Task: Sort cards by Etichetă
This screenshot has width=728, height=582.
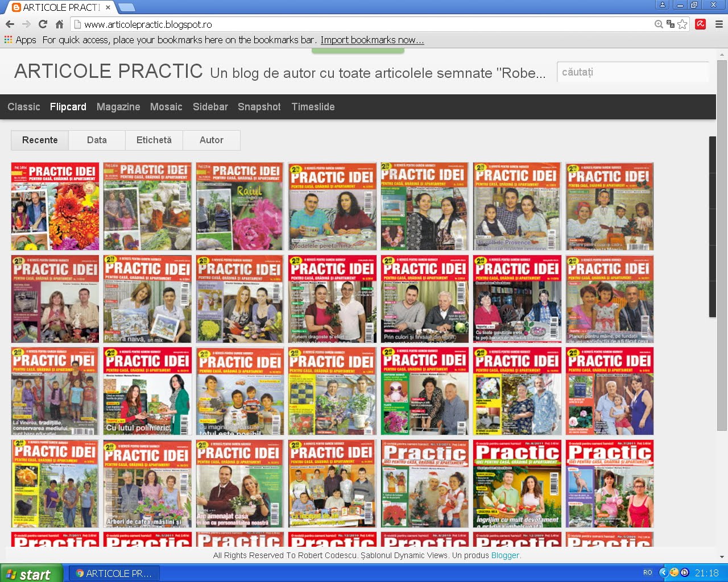Action: tap(154, 140)
